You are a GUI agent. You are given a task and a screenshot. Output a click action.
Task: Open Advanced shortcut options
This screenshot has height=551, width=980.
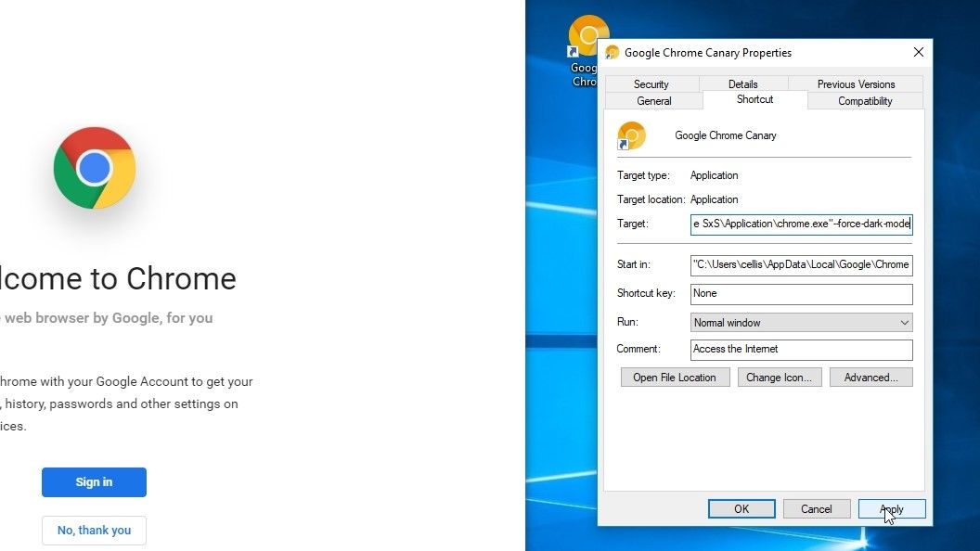[870, 377]
